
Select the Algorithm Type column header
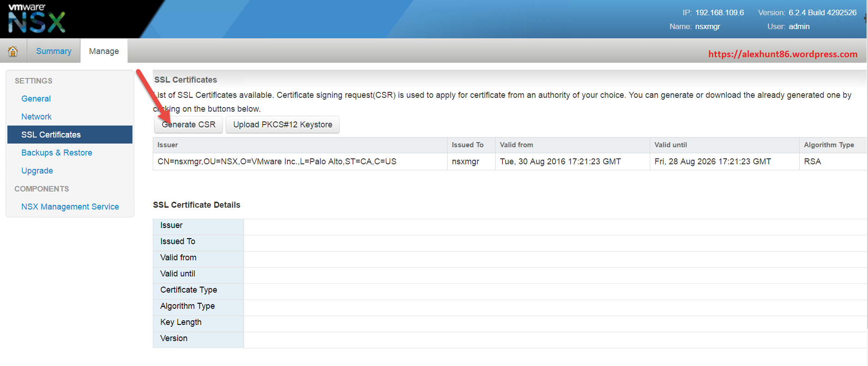click(833, 145)
